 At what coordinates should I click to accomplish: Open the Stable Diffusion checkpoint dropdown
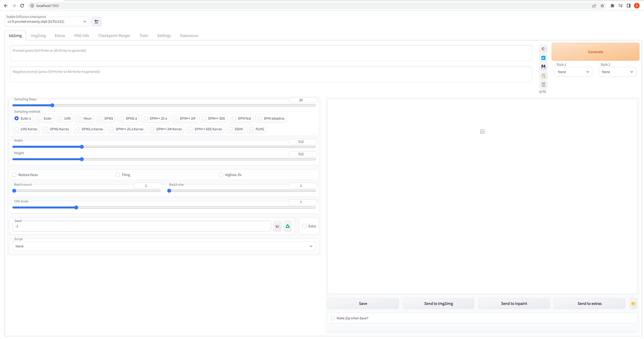(47, 22)
